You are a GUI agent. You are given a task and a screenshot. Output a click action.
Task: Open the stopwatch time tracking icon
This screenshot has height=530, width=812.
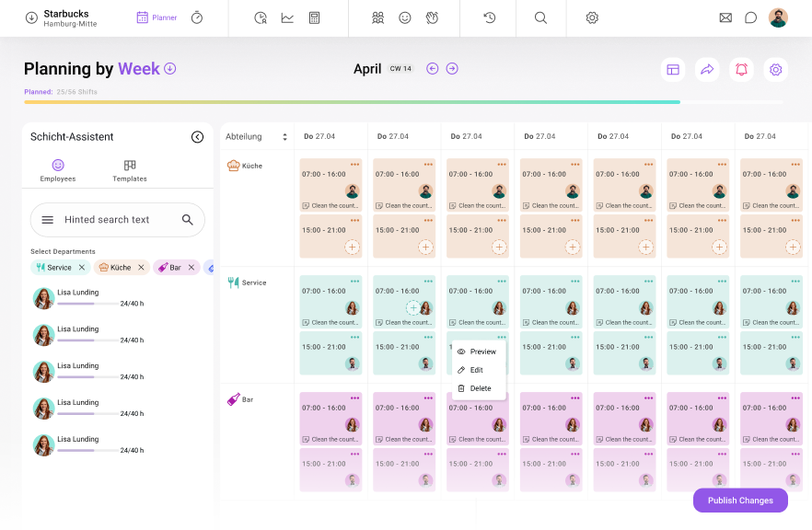tap(197, 17)
